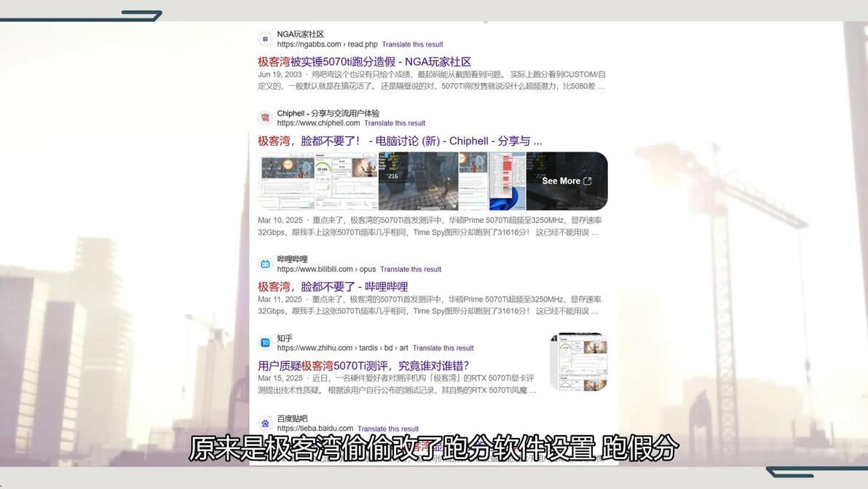Click the 知乎 site favicon
The height and width of the screenshot is (489, 868).
(265, 343)
